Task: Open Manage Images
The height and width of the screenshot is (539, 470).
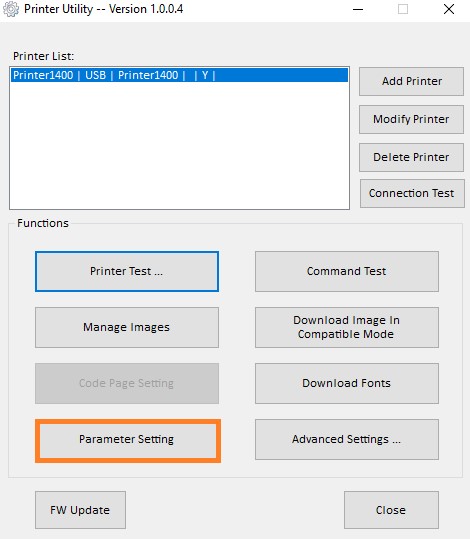Action: (x=127, y=327)
